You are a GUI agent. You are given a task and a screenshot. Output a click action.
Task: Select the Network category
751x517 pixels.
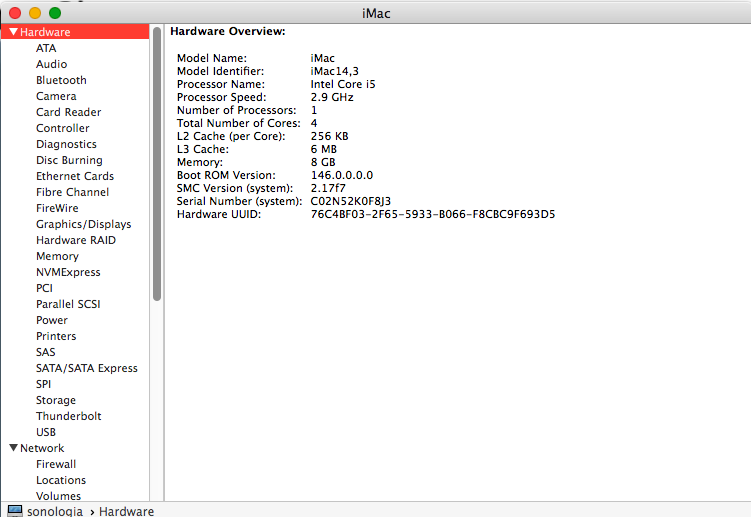point(42,448)
